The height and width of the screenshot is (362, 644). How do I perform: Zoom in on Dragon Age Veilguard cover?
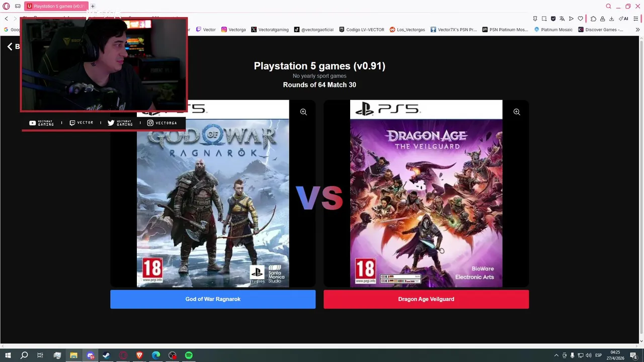click(517, 112)
